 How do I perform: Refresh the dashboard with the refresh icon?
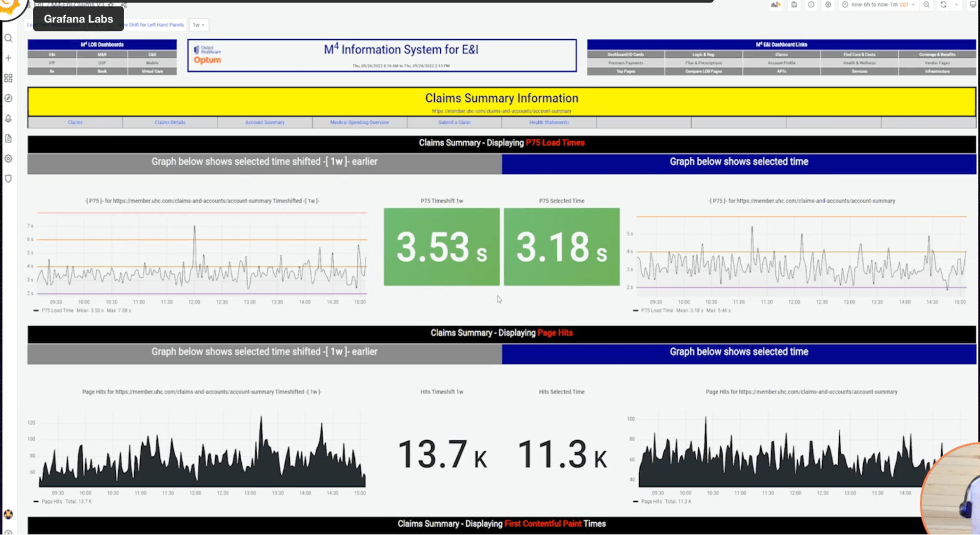coord(943,5)
